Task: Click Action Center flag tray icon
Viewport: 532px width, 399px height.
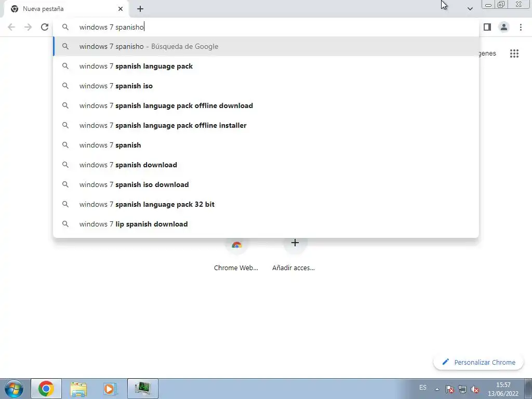Action: tap(449, 389)
